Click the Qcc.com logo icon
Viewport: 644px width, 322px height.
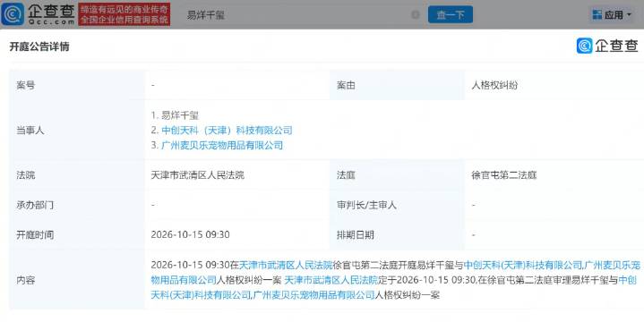click(13, 14)
